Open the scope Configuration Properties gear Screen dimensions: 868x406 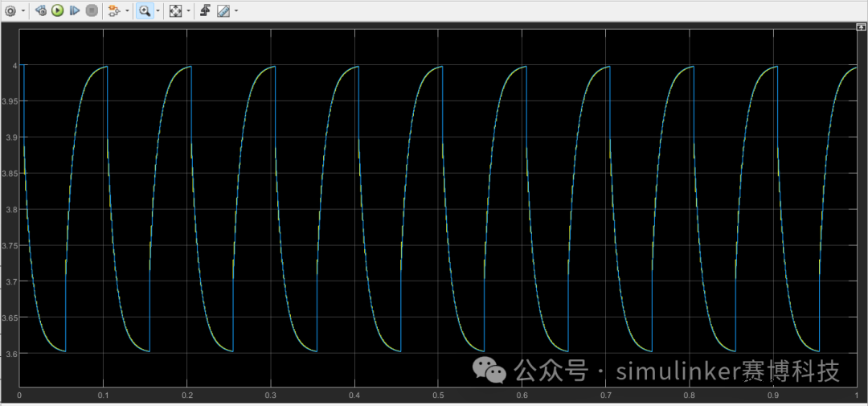point(10,11)
